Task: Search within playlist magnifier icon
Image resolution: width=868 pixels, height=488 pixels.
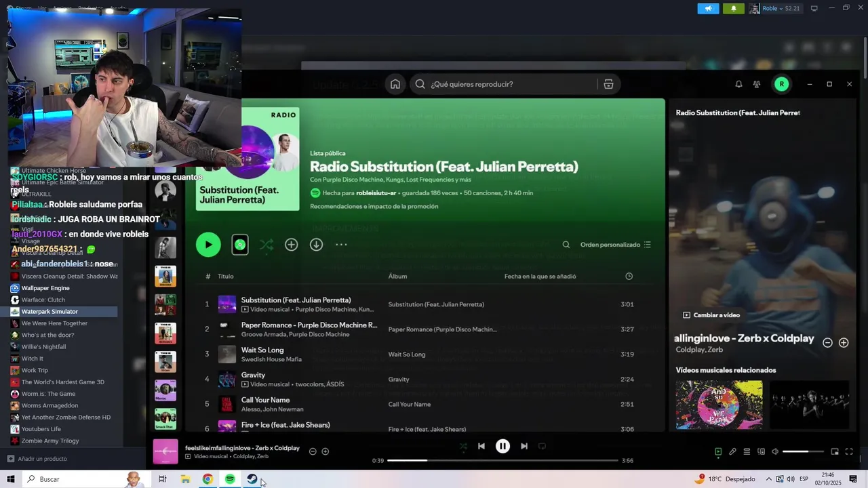Action: coord(566,245)
